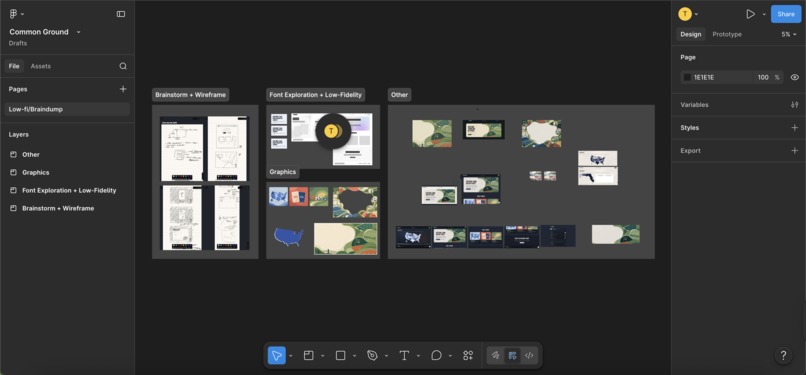Viewport: 806px width, 375px height.
Task: Add a new page with the plus icon
Action: click(x=123, y=89)
